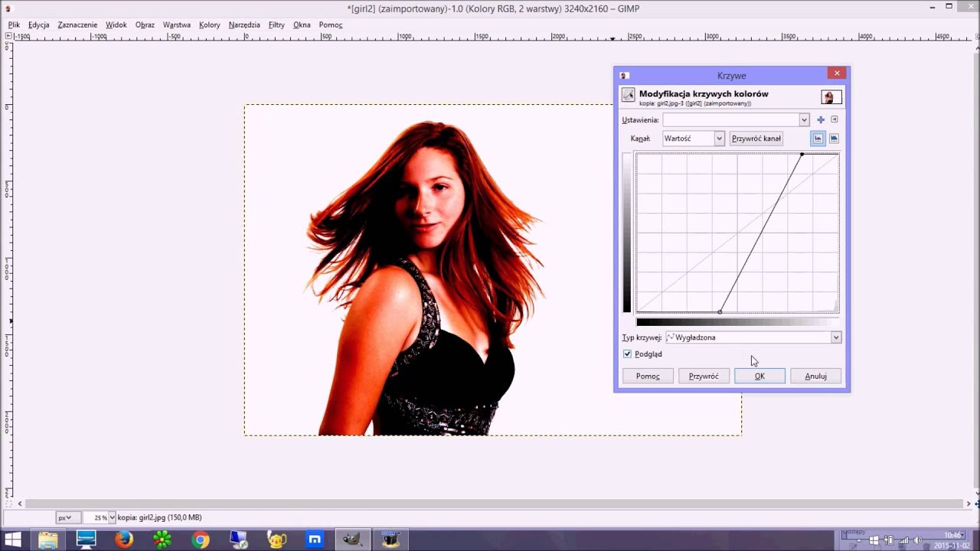Open the Kolory menu

210,24
